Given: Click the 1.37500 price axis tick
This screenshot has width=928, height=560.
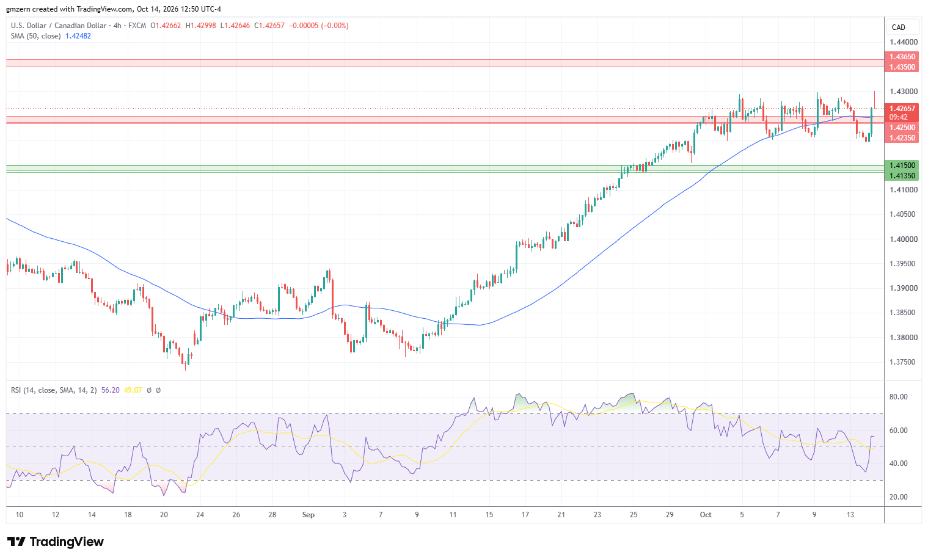Looking at the screenshot, I should (903, 362).
